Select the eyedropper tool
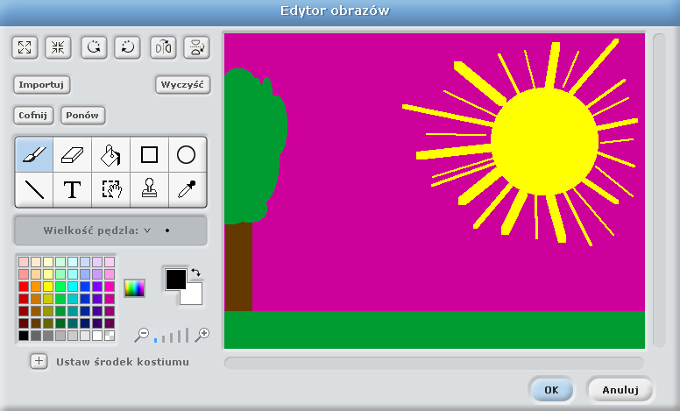 coord(187,189)
